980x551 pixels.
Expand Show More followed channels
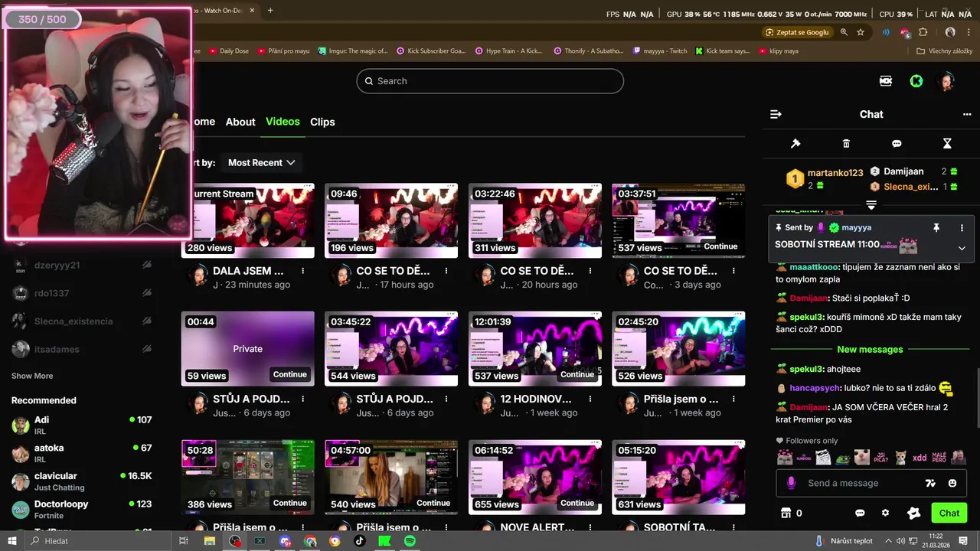pos(32,376)
